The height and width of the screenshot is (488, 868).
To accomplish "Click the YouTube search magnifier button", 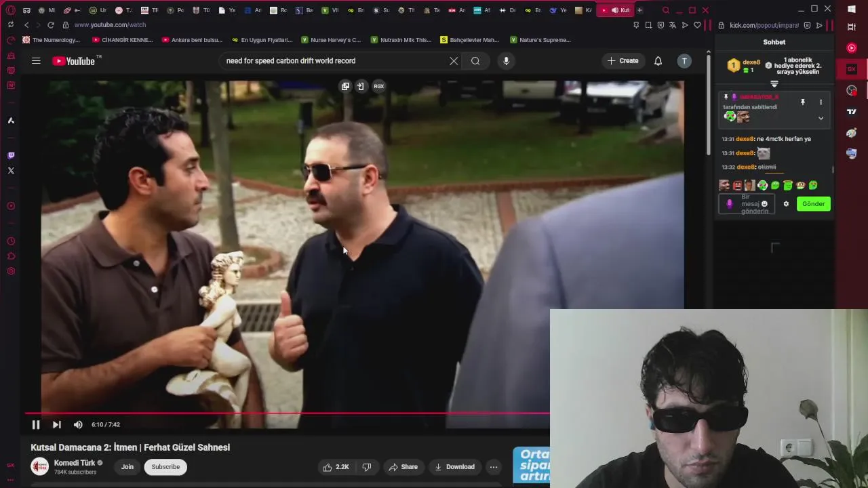I will click(475, 61).
